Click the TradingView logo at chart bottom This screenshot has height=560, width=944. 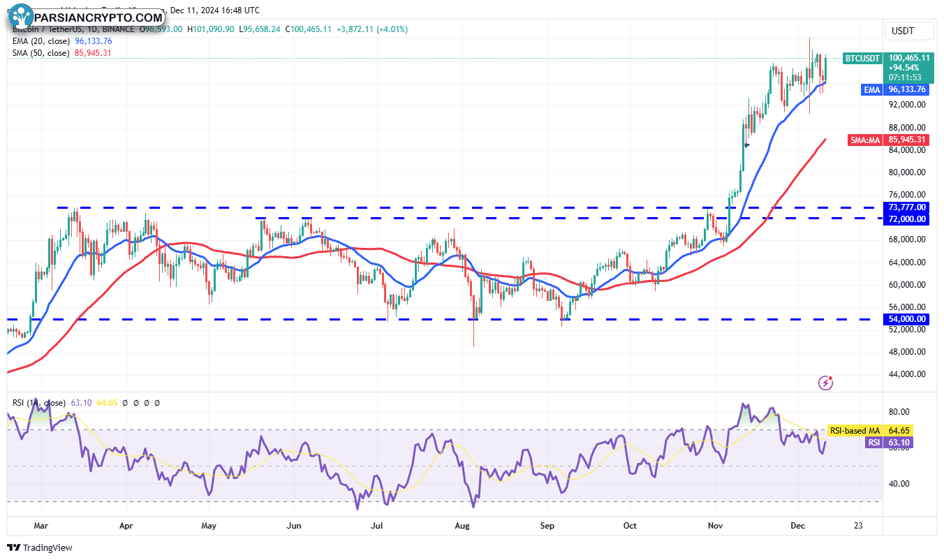[x=40, y=547]
